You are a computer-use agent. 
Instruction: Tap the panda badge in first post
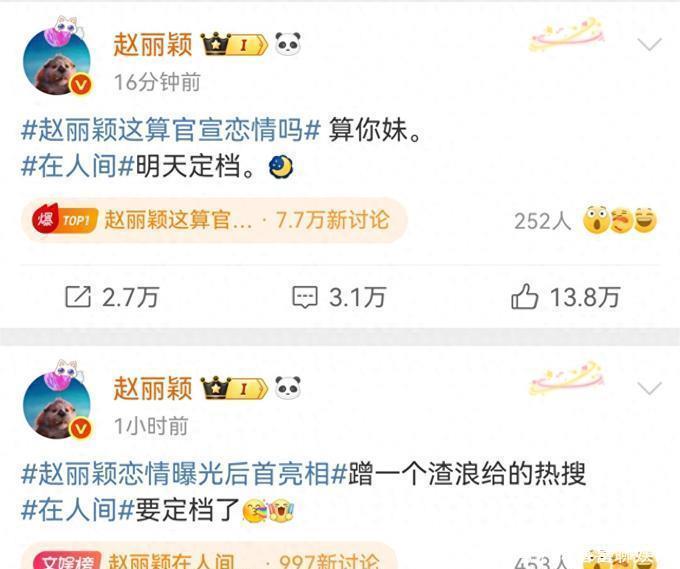288,44
